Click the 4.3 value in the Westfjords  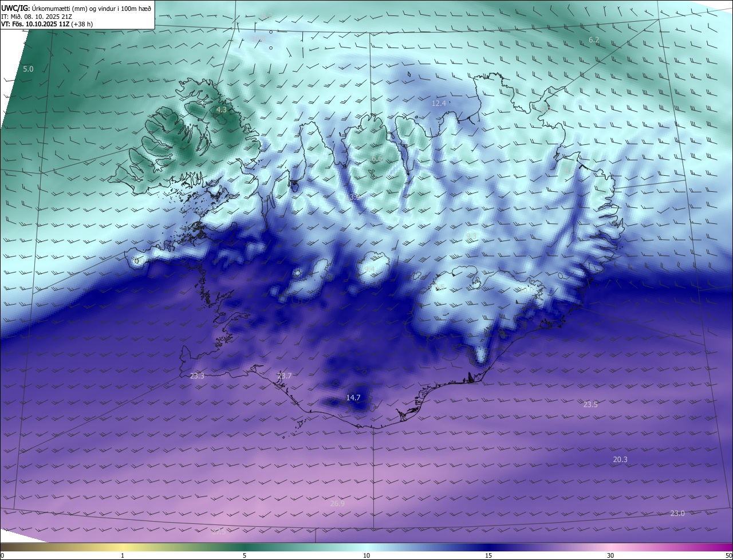(x=222, y=109)
